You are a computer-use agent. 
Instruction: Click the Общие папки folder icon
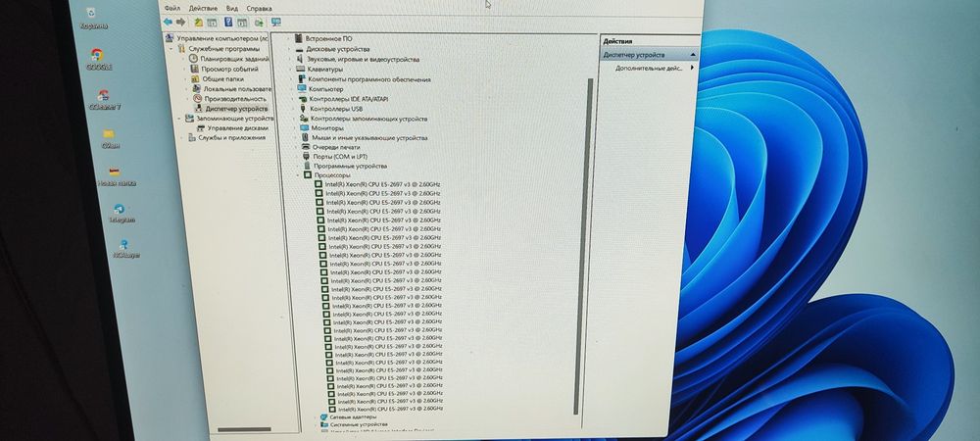tap(196, 78)
